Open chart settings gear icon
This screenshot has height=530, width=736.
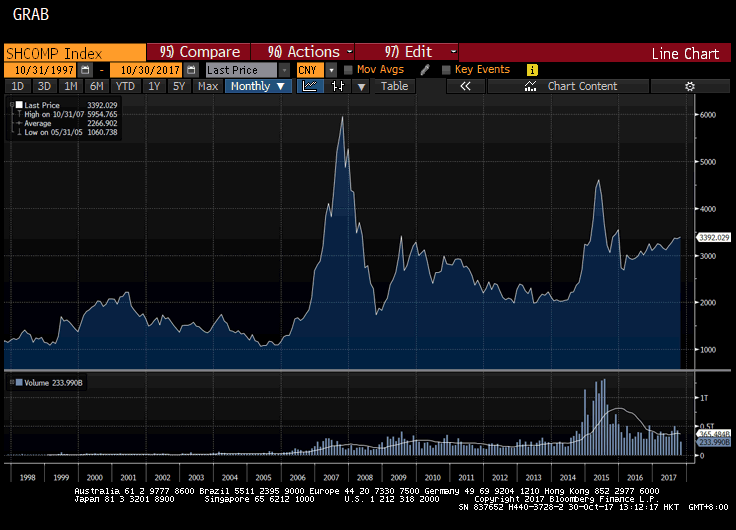[689, 87]
